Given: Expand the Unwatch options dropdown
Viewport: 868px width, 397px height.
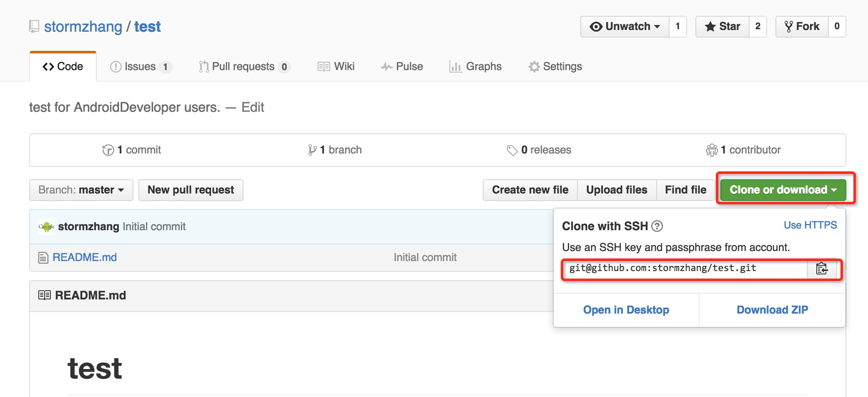Looking at the screenshot, I should [x=657, y=26].
